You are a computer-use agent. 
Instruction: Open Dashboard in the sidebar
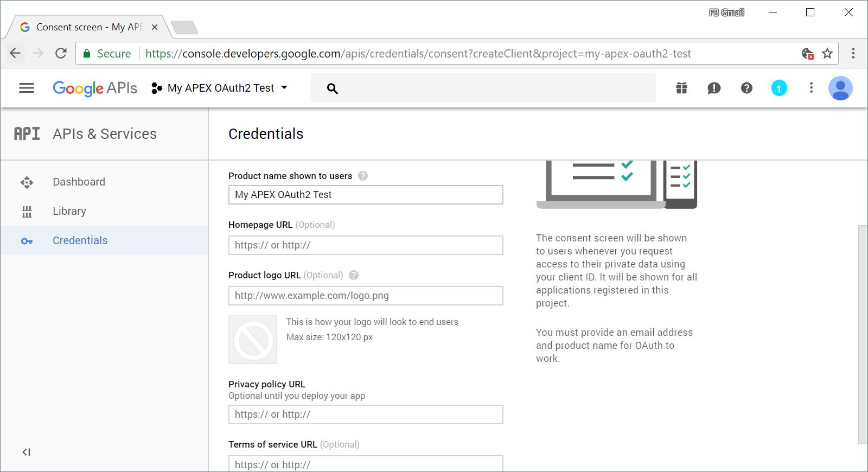(x=104, y=182)
